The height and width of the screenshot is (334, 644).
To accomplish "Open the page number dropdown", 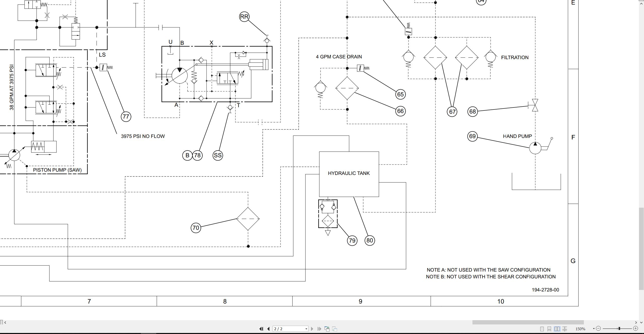I will coord(306,329).
